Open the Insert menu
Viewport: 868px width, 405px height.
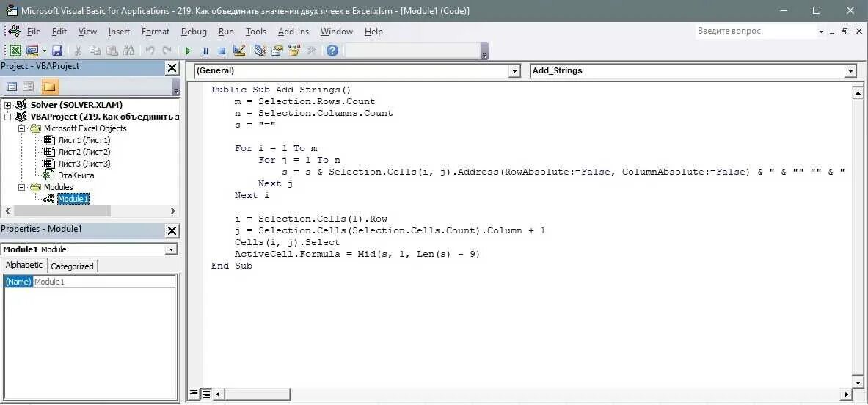[x=119, y=32]
